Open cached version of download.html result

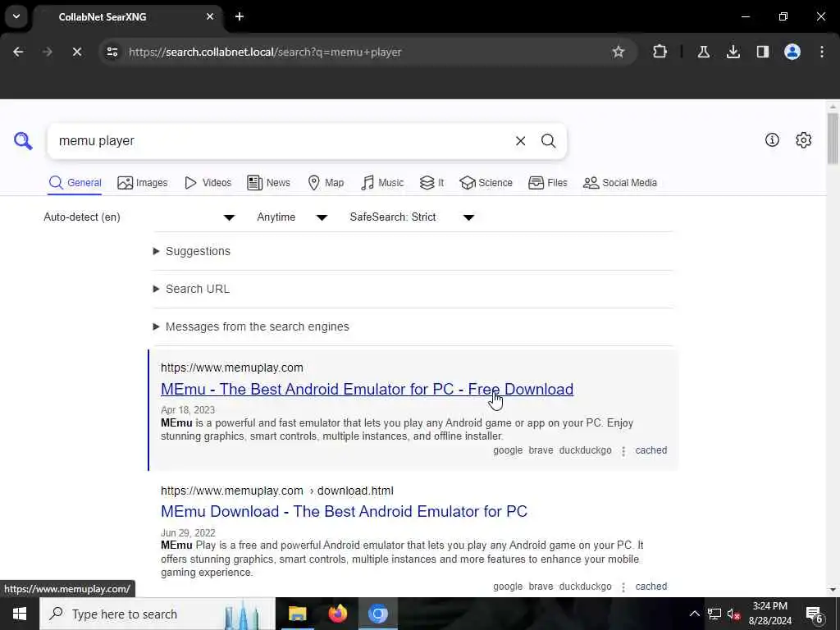coord(651,587)
